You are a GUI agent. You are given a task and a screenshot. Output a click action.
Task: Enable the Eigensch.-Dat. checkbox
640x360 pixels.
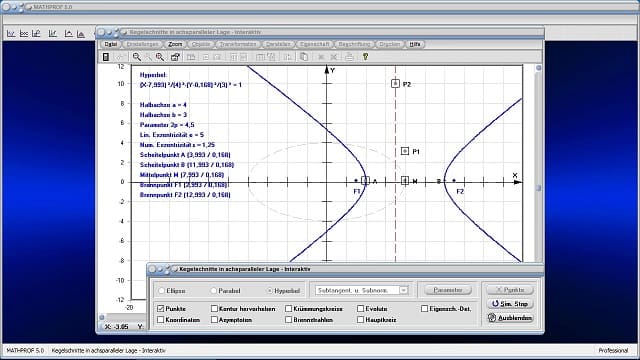coord(424,309)
